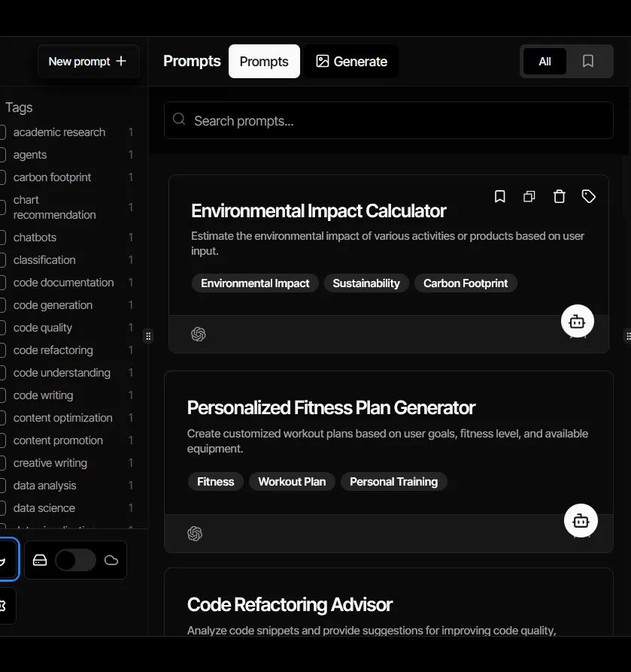631x672 pixels.
Task: Check the content optimization tag
Action: click(2, 418)
